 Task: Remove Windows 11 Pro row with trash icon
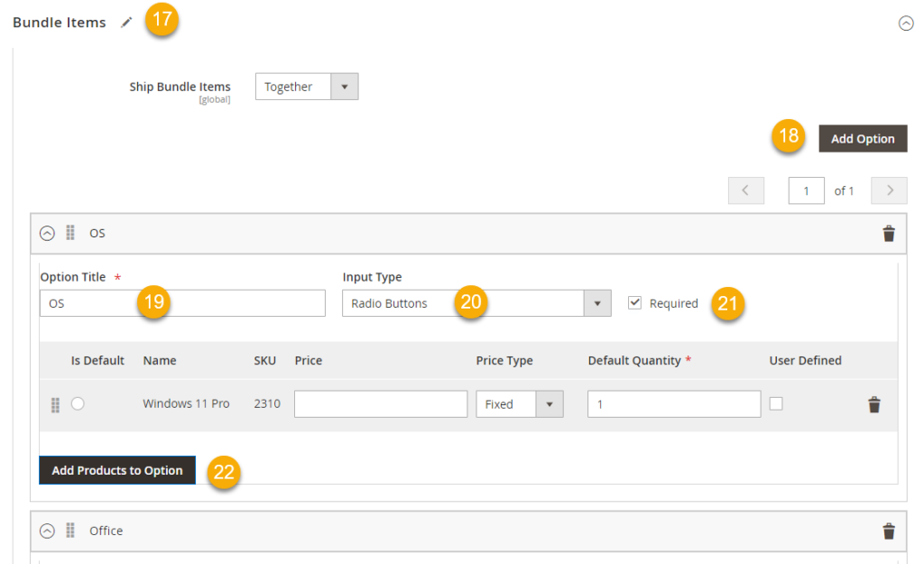pyautogui.click(x=873, y=404)
